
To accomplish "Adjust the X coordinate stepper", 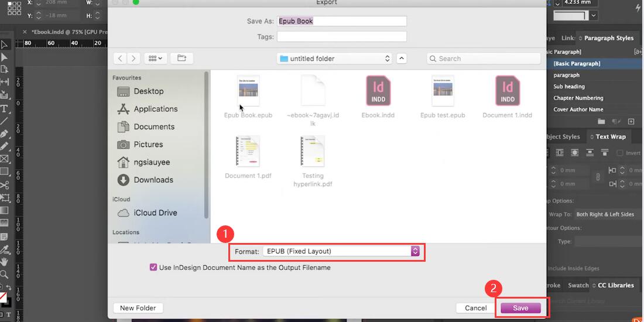I will [x=39, y=3].
